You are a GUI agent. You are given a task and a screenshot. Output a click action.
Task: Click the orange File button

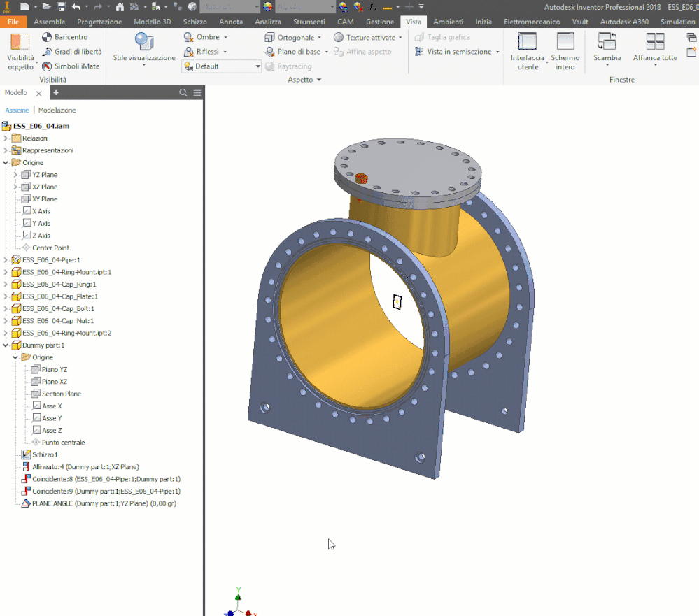[x=13, y=22]
